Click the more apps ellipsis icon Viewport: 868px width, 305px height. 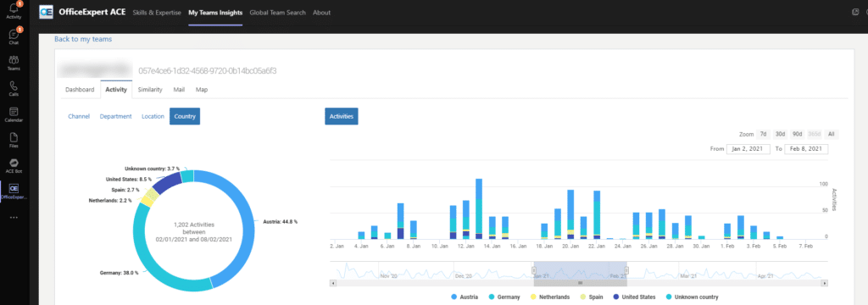[x=14, y=218]
